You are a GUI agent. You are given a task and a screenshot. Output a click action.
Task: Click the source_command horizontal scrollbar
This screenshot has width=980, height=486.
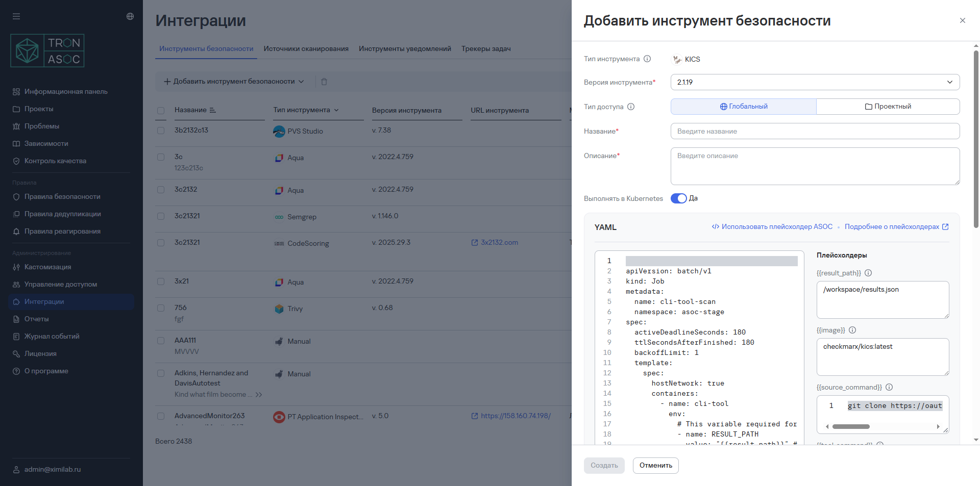click(x=851, y=427)
